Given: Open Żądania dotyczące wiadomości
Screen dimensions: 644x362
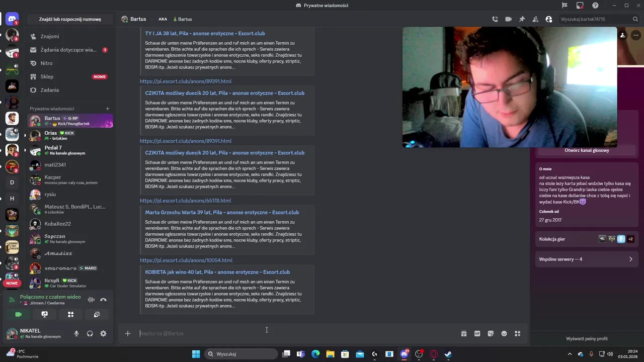Looking at the screenshot, I should click(x=70, y=50).
